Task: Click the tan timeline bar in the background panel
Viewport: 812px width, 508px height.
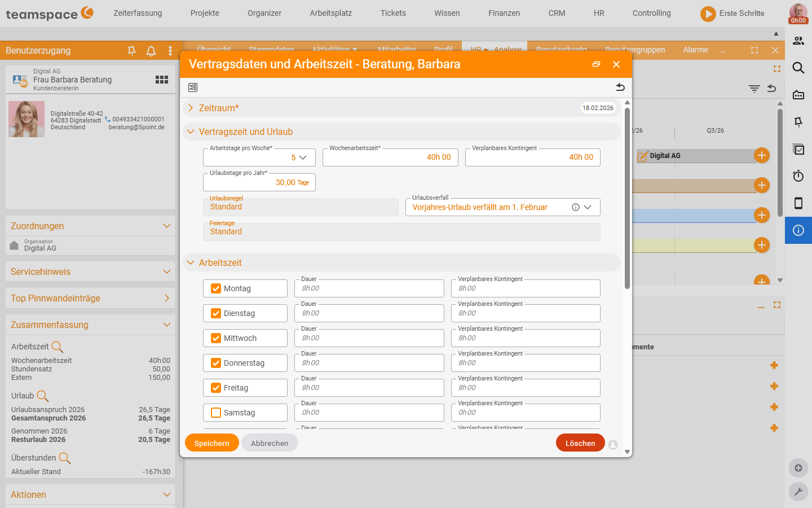Action: tap(695, 186)
